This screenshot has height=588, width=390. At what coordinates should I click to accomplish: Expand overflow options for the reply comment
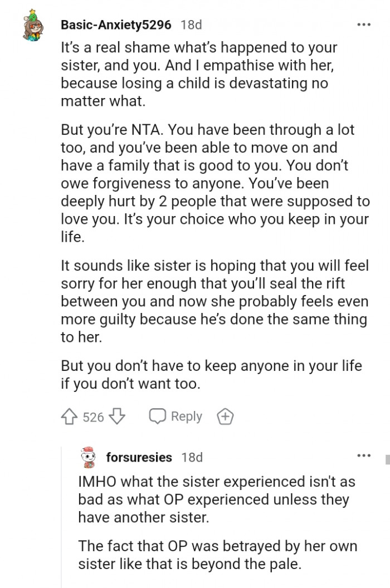(x=364, y=455)
